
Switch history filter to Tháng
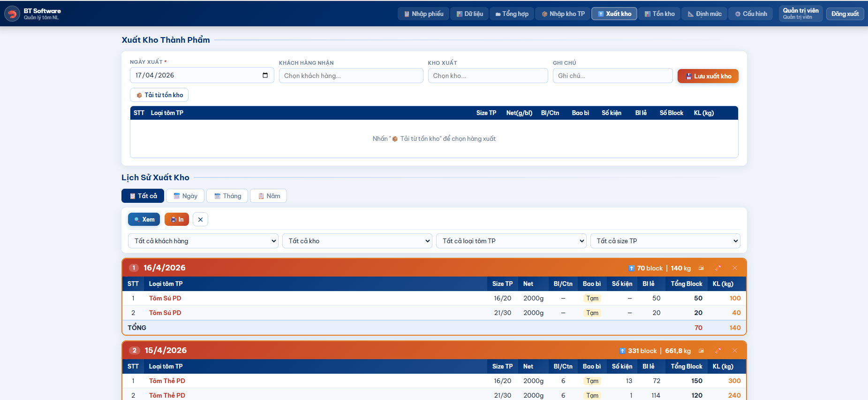point(227,196)
